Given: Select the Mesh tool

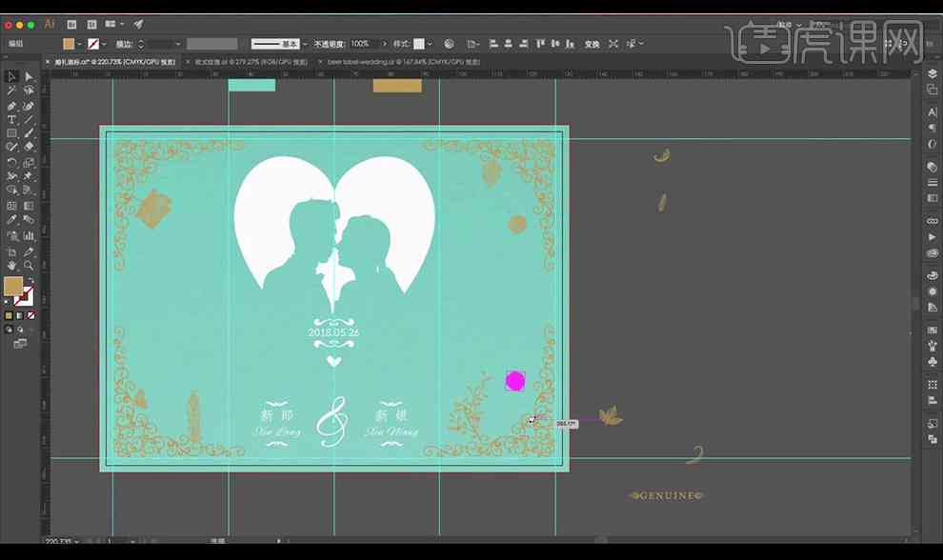Looking at the screenshot, I should click(11, 205).
